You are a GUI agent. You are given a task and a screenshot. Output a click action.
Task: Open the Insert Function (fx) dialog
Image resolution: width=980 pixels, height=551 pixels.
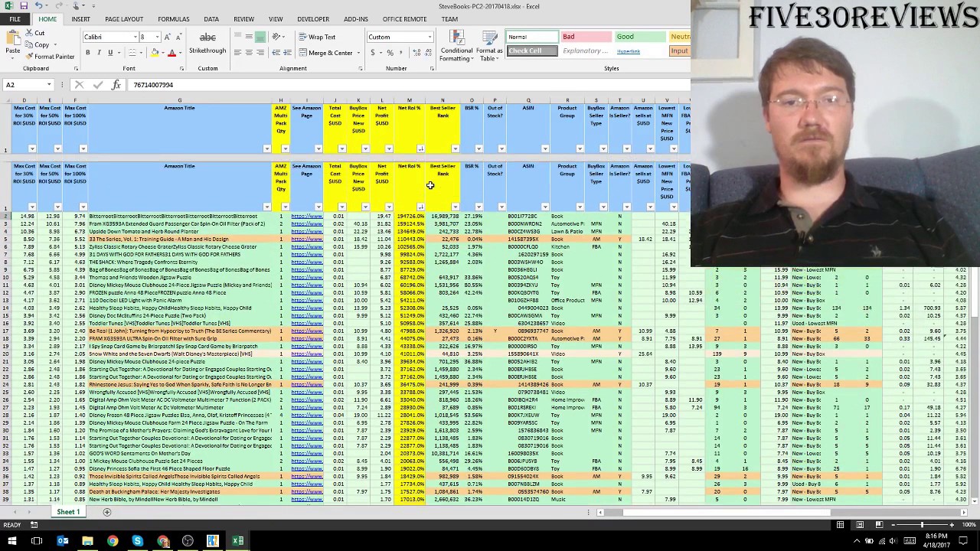tap(116, 85)
